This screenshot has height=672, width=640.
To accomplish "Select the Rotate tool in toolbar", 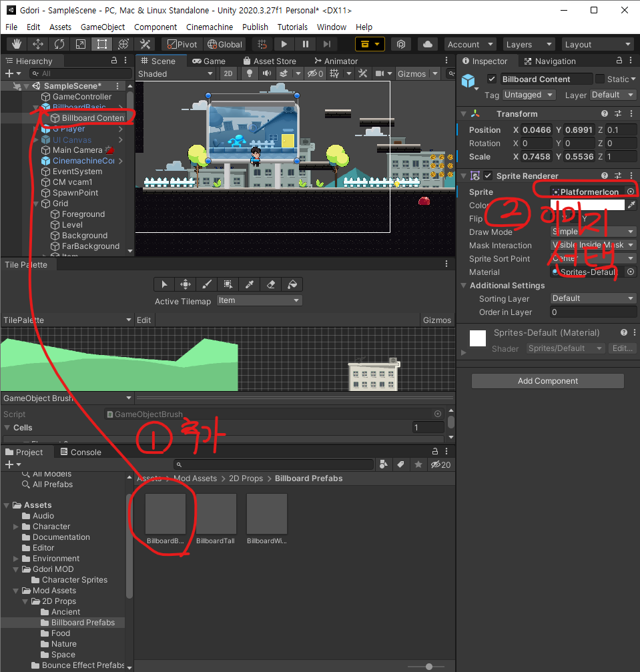I will click(x=59, y=44).
